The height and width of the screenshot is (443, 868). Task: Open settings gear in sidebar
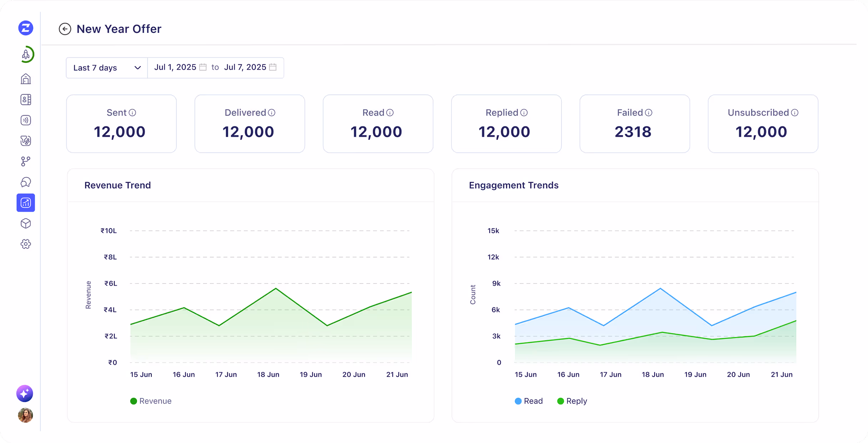[26, 244]
